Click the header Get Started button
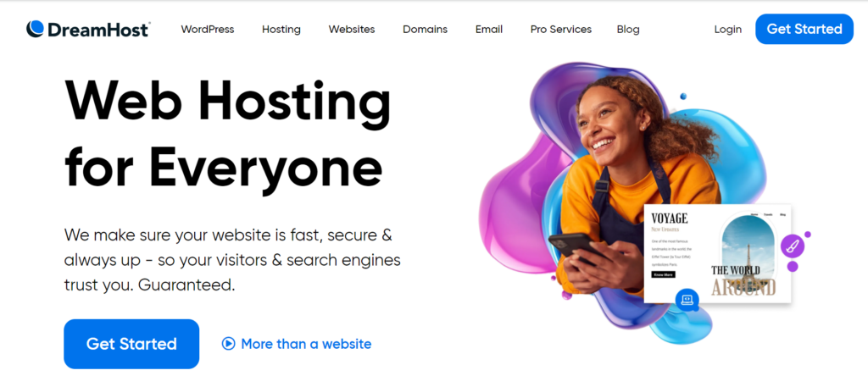The height and width of the screenshot is (387, 868). click(804, 29)
